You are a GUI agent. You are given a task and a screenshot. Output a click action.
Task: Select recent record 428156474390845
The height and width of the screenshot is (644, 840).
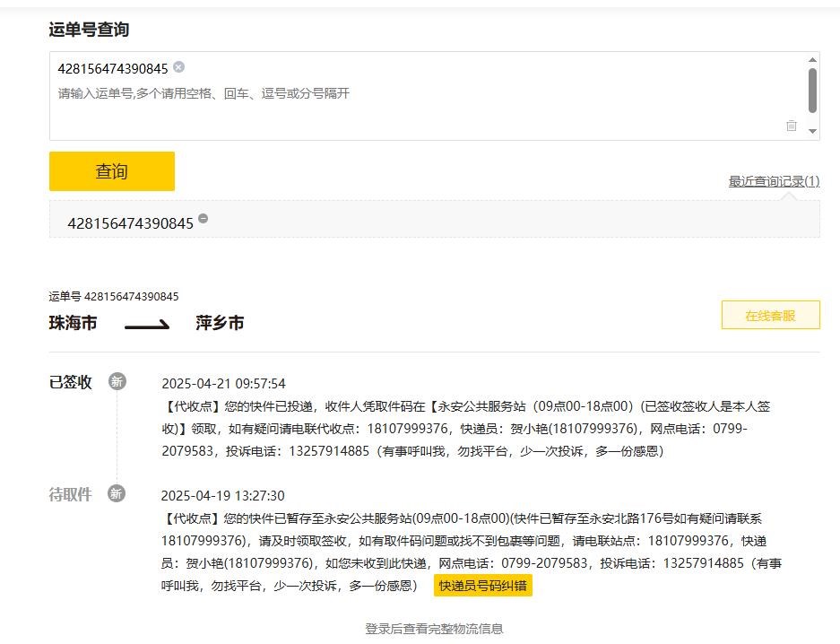click(130, 223)
